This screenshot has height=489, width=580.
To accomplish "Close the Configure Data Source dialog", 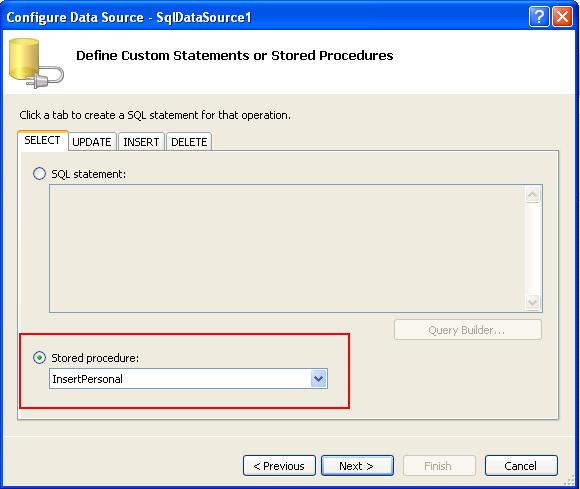I will click(x=562, y=17).
